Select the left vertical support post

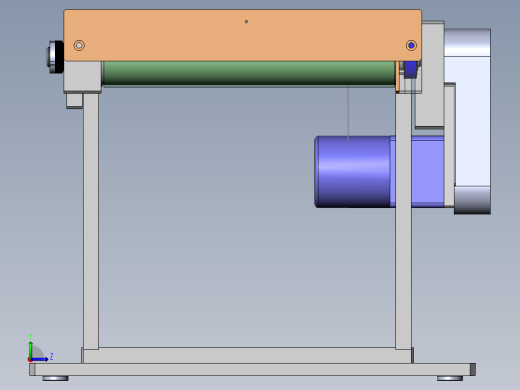pos(91,221)
